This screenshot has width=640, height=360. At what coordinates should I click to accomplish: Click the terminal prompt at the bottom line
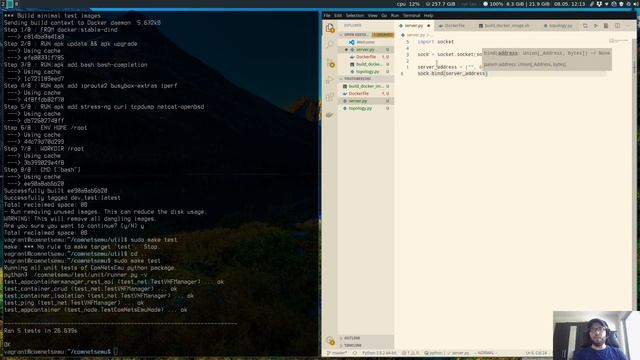[x=60, y=351]
